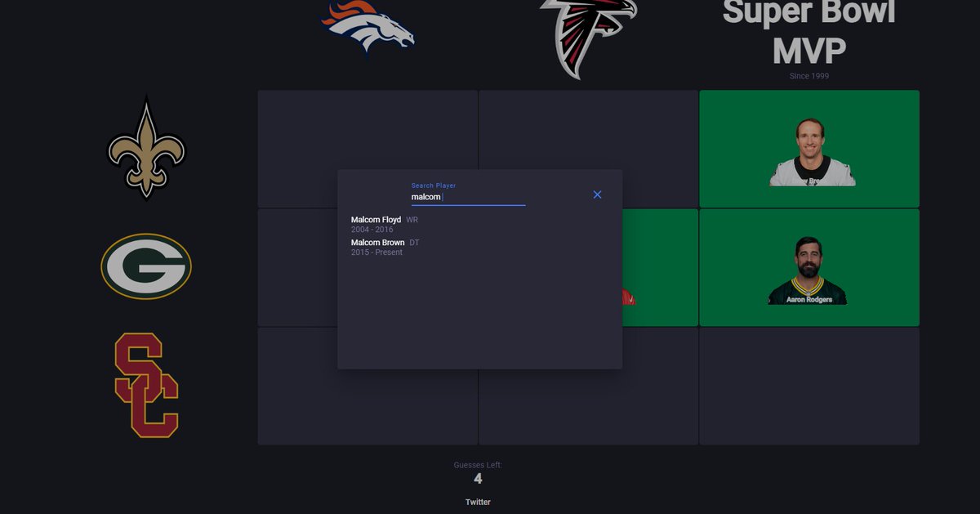Click the Guesses Left counter
Screen dimensions: 980x514
click(478, 473)
